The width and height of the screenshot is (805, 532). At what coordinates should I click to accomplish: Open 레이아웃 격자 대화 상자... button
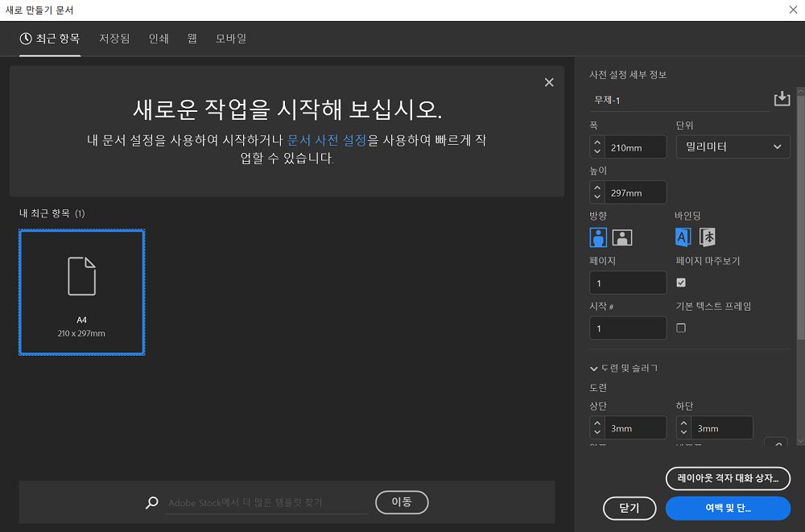[728, 479]
